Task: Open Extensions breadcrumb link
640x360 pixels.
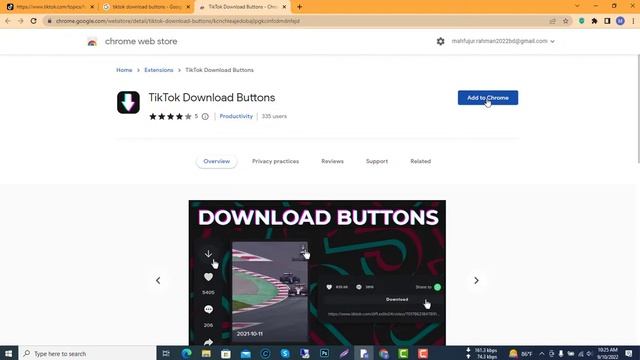Action: coord(159,70)
